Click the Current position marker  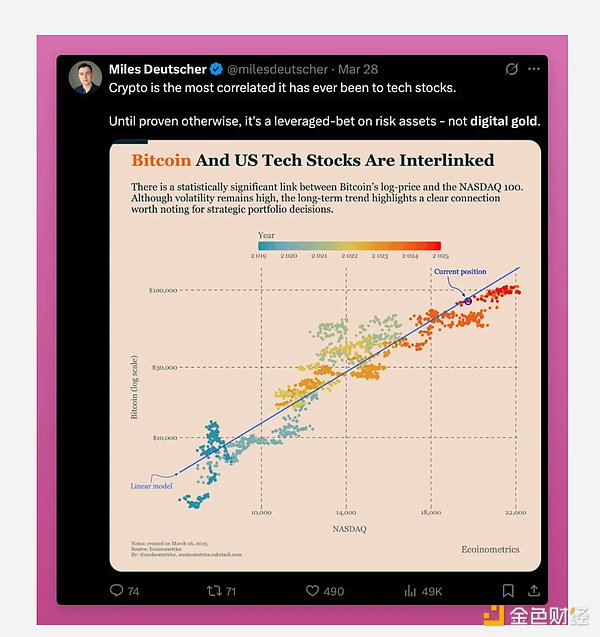coord(466,301)
